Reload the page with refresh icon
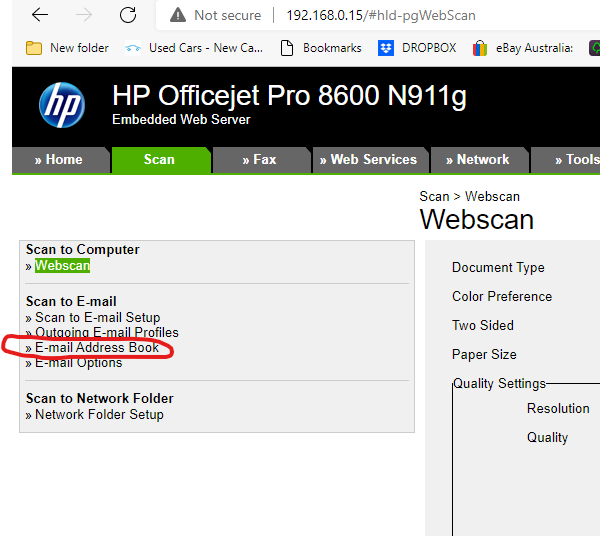This screenshot has width=600, height=536. click(x=128, y=15)
